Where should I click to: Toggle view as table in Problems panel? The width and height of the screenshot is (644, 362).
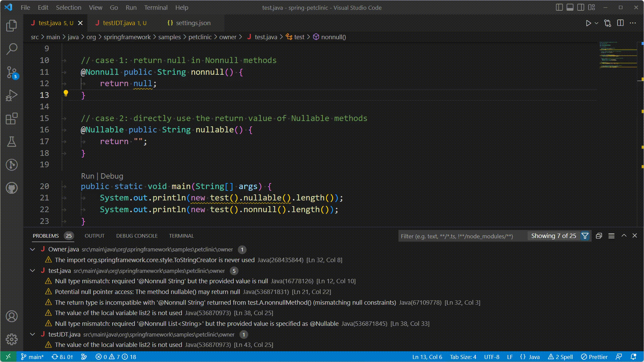point(611,236)
